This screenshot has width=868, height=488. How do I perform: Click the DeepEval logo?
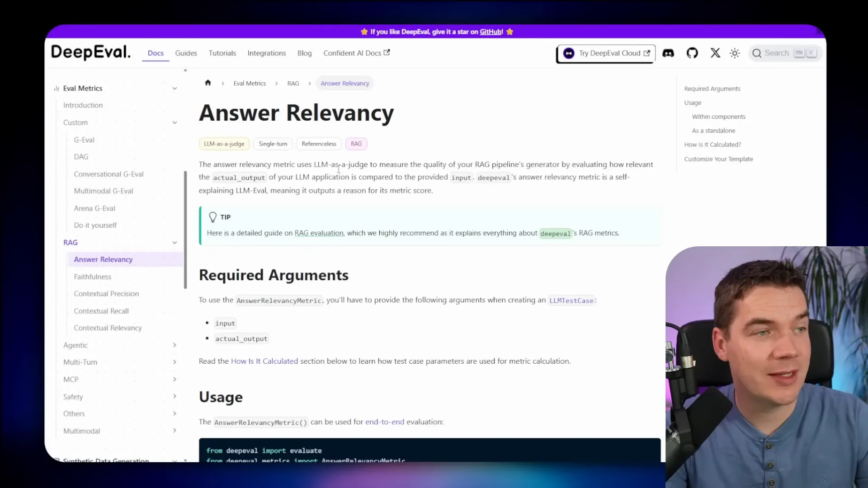coord(91,52)
